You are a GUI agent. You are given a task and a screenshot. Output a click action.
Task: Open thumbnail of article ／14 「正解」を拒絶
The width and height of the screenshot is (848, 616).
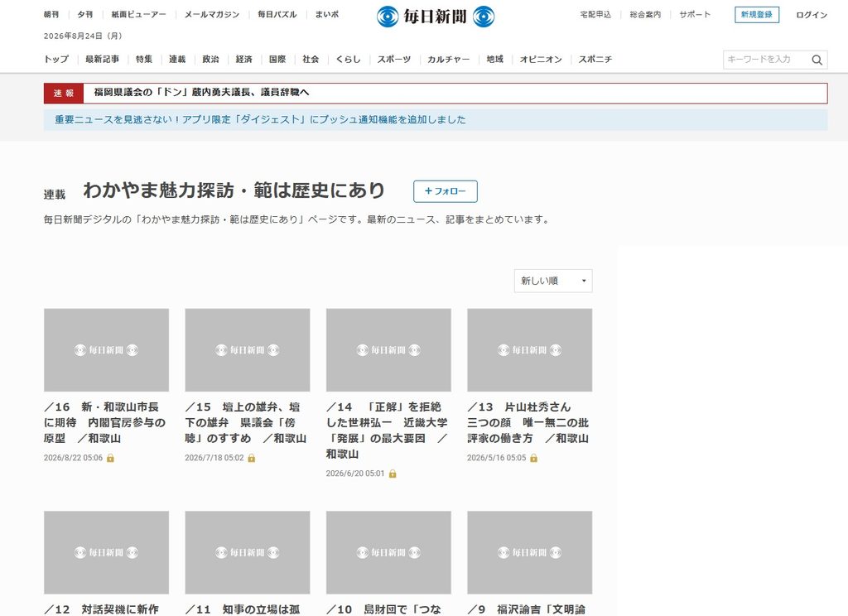(x=388, y=350)
